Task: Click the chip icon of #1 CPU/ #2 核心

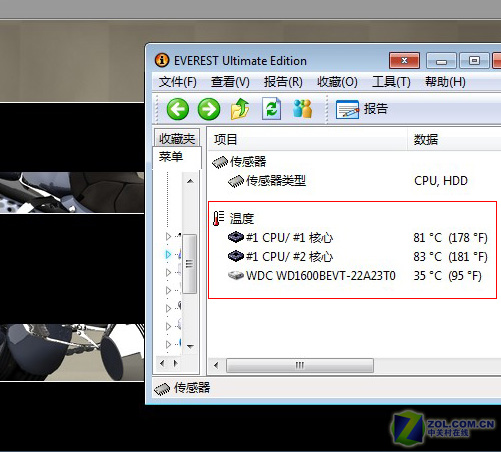Action: coord(236,256)
